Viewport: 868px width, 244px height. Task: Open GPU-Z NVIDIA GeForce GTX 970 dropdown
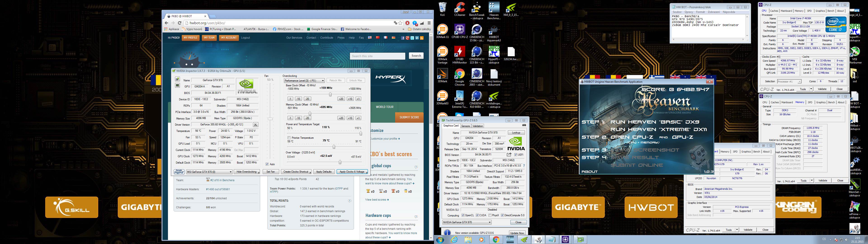(467, 222)
